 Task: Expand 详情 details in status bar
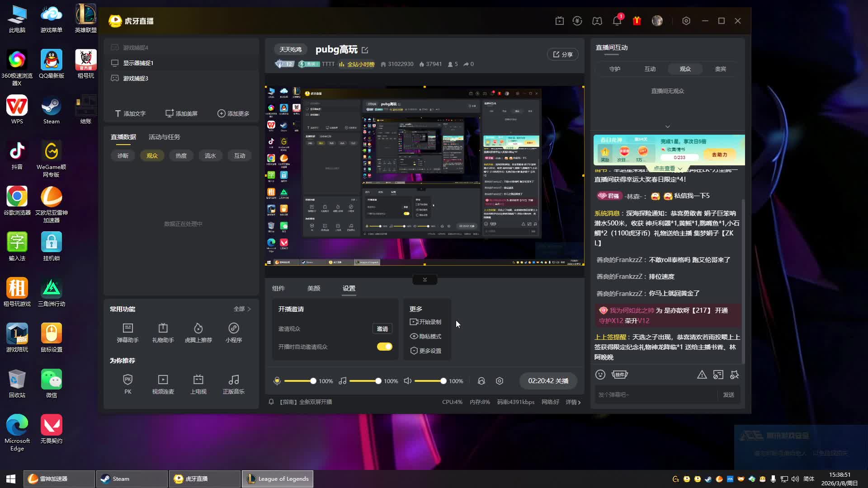click(573, 402)
